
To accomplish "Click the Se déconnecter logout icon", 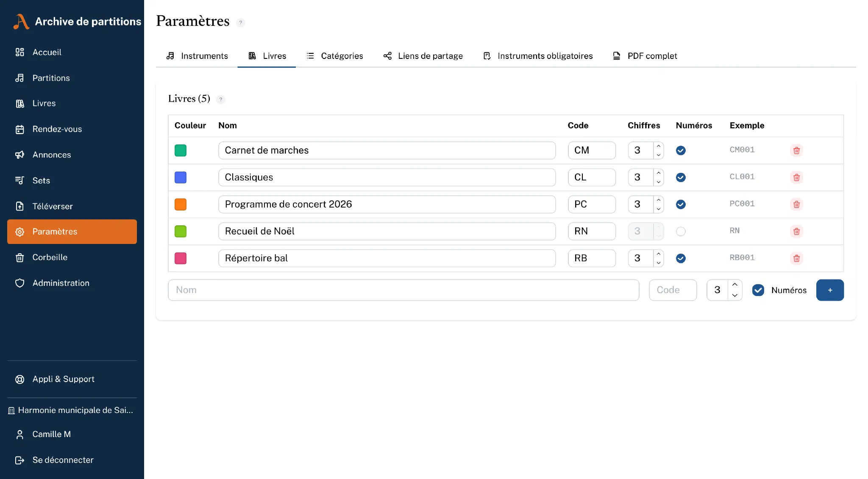I will click(19, 460).
